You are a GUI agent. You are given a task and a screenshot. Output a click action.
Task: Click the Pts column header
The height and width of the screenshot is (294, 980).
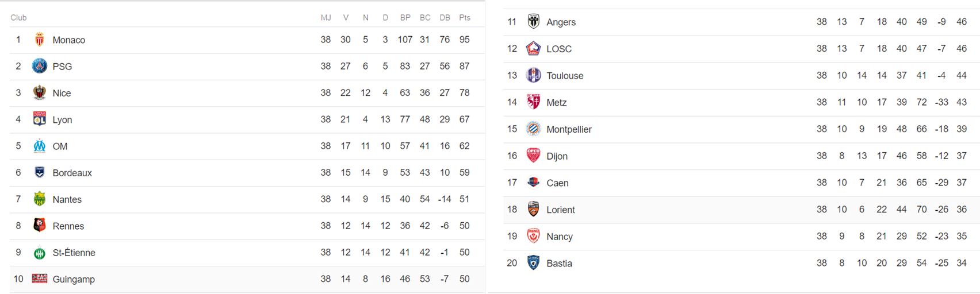(x=465, y=18)
